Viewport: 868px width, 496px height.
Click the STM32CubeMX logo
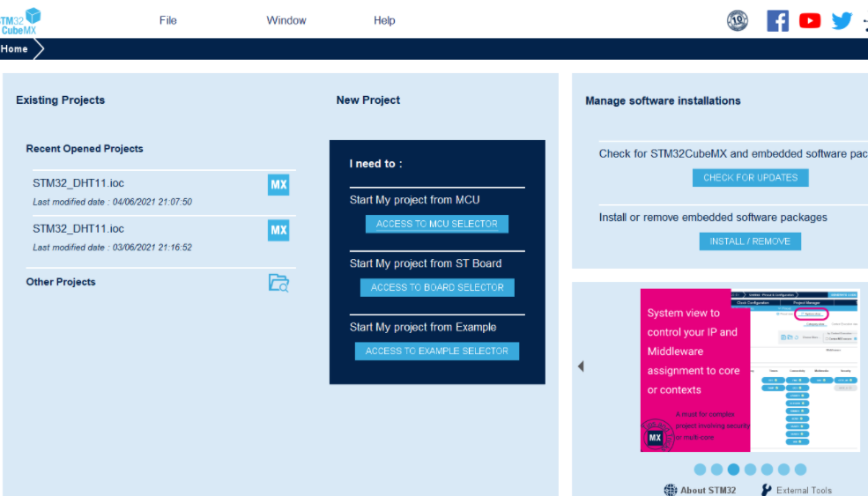[x=20, y=21]
